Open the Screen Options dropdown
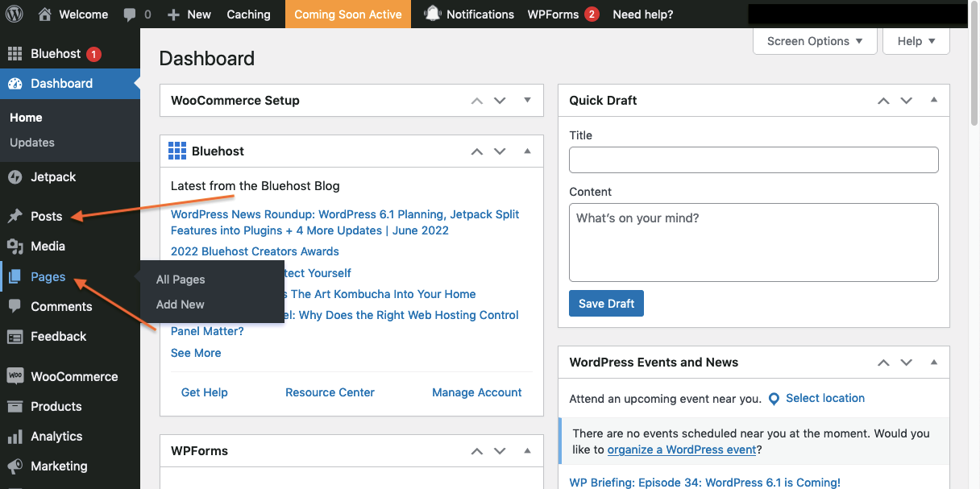Image resolution: width=980 pixels, height=489 pixels. tap(815, 41)
